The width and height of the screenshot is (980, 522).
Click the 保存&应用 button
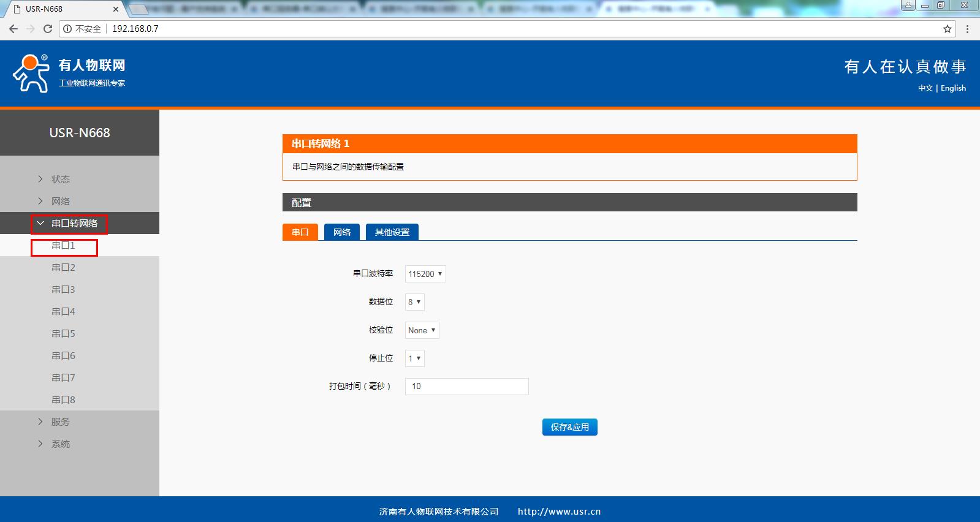pos(569,427)
